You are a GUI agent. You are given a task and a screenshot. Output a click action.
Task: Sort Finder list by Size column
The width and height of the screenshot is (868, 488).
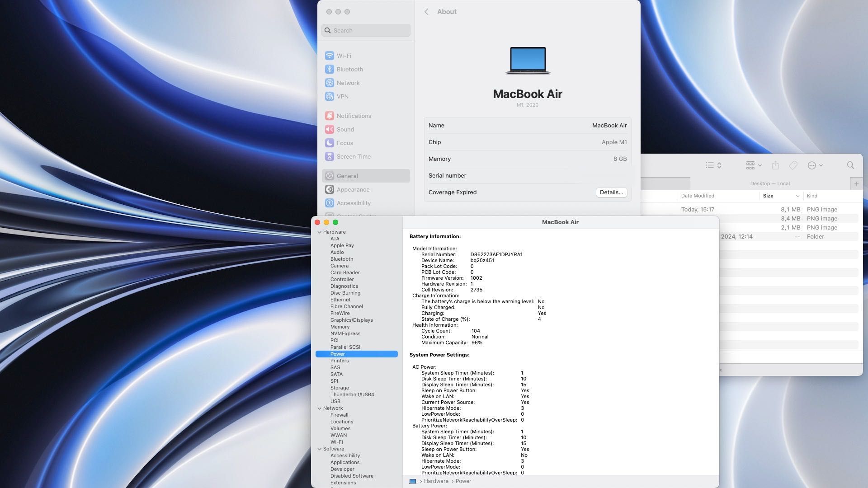pos(781,196)
